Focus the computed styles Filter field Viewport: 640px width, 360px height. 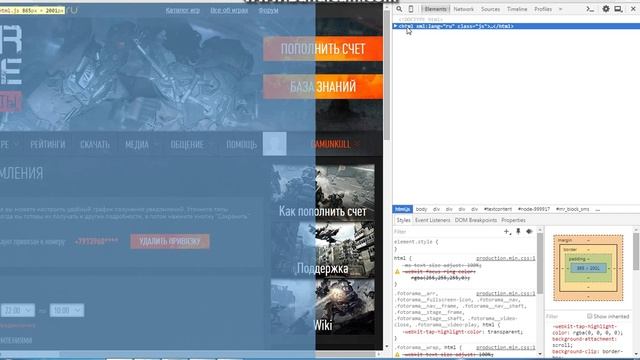565,316
